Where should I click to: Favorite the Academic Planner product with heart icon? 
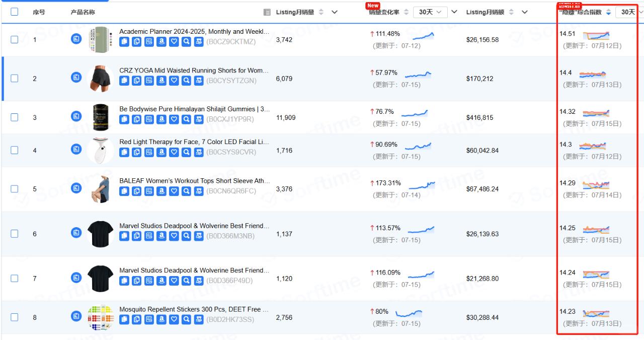point(174,42)
